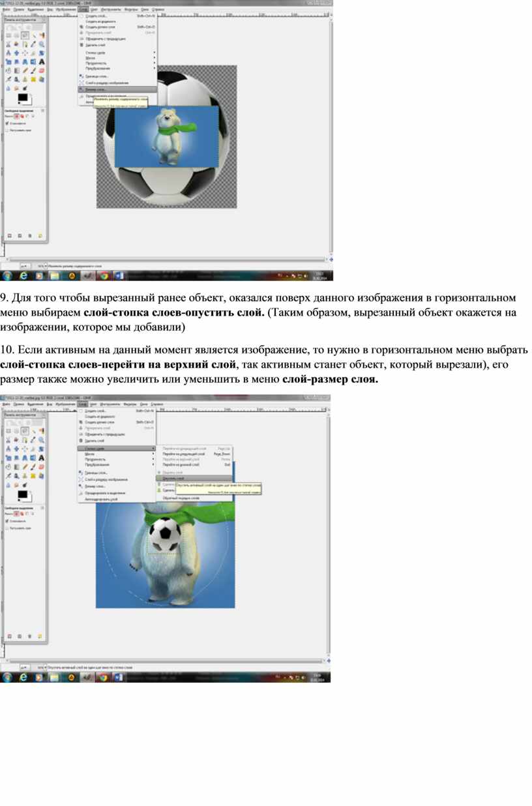Open Chrome from lower screenshot taskbar
This screenshot has height=806, width=532.
pyautogui.click(x=103, y=678)
